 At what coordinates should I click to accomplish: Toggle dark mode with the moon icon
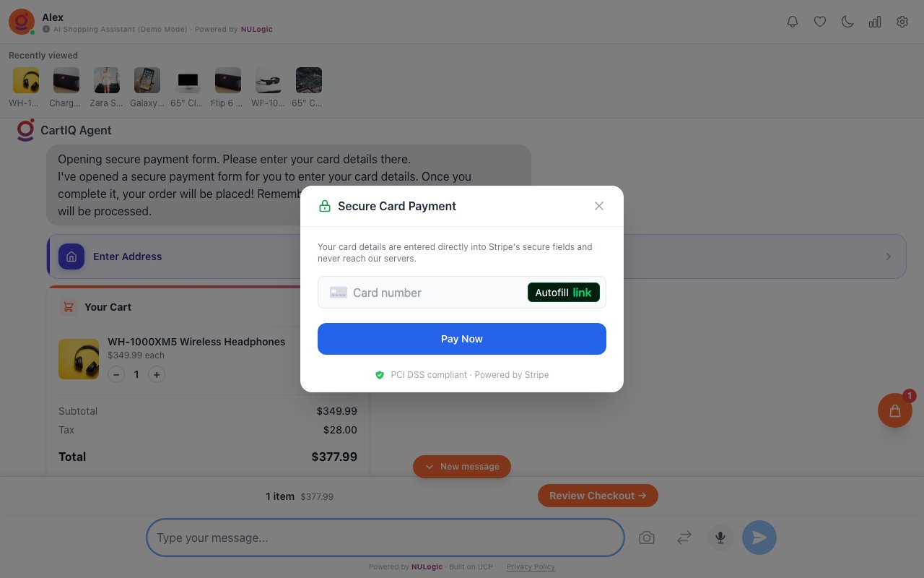[847, 22]
